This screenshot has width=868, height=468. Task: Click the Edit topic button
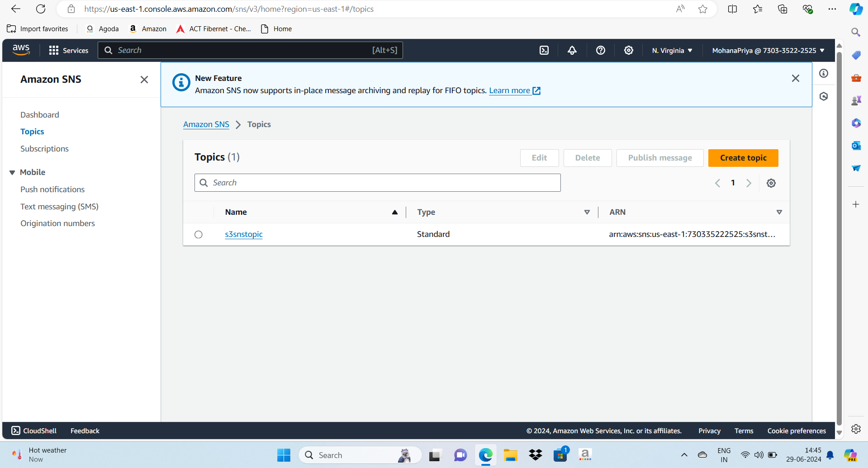539,158
